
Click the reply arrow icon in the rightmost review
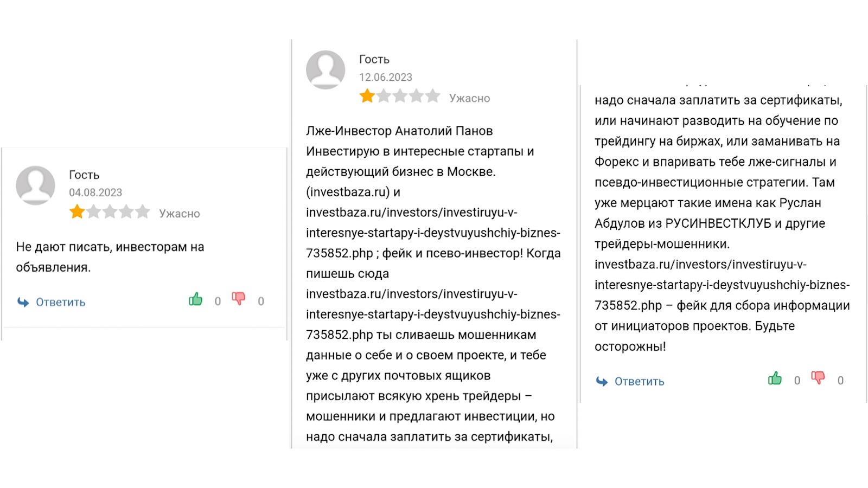tap(602, 381)
